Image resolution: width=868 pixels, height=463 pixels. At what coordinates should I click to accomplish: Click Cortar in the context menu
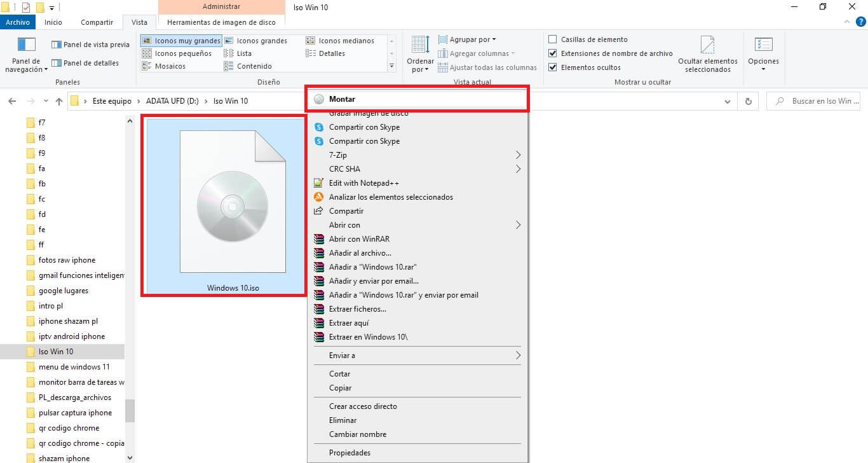[417, 374]
